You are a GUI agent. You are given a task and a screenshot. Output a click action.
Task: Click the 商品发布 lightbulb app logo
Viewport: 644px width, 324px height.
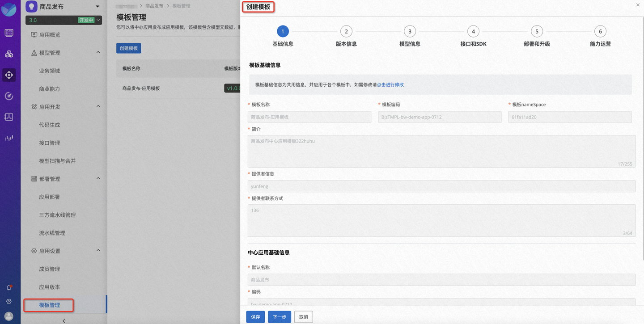point(30,6)
